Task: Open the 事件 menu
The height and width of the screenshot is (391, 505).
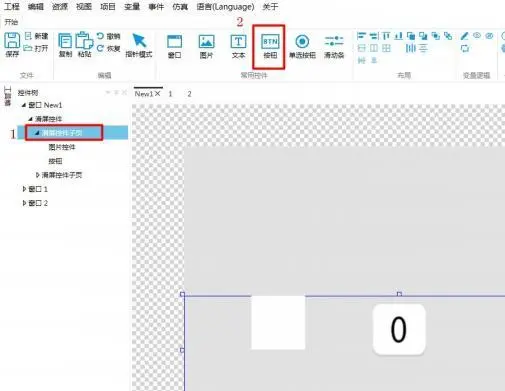Action: (156, 6)
